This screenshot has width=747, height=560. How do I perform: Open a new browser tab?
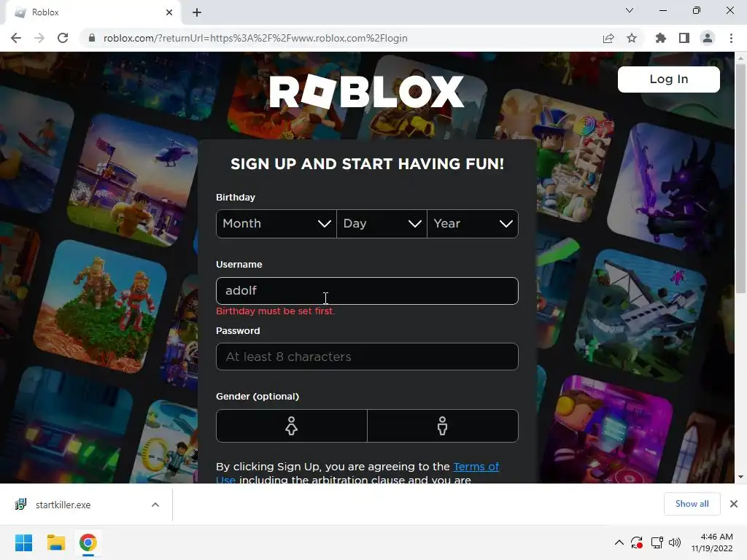click(x=197, y=12)
